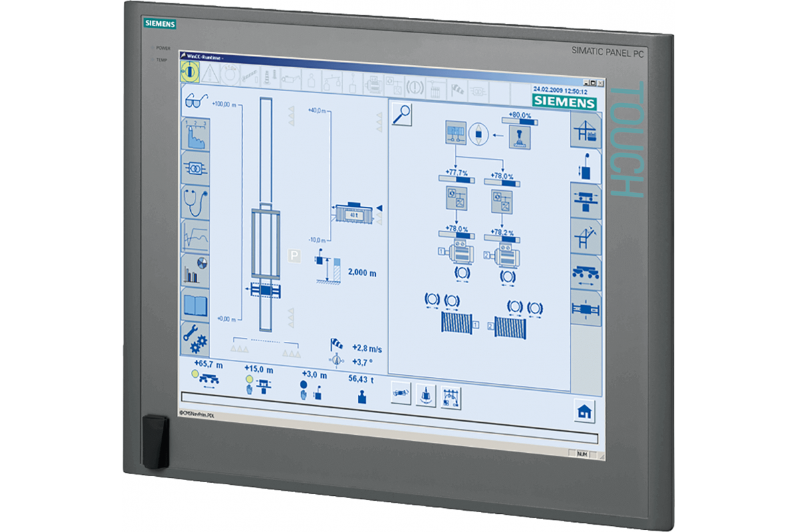Open the stethoscope diagnostics panel
The width and height of the screenshot is (798, 532).
[196, 203]
